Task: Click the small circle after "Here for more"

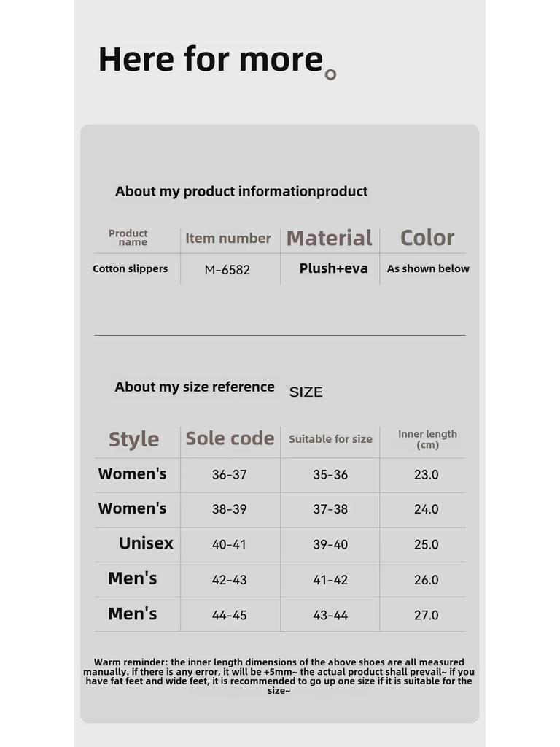Action: coord(330,74)
